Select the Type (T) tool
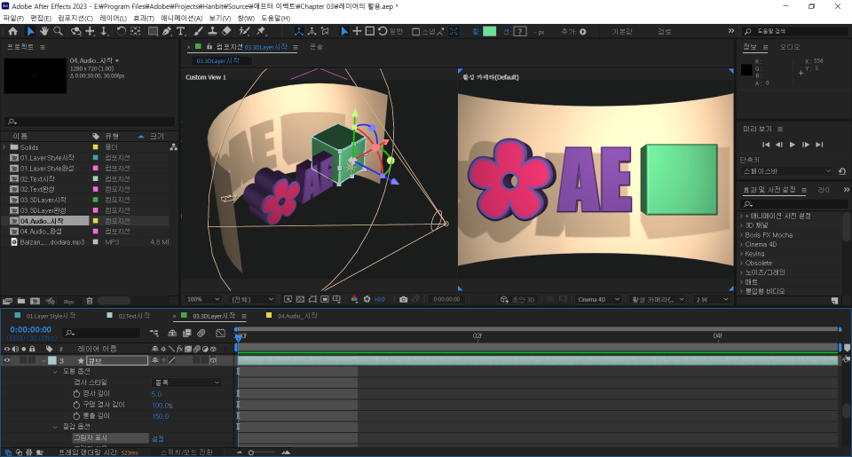 (181, 32)
